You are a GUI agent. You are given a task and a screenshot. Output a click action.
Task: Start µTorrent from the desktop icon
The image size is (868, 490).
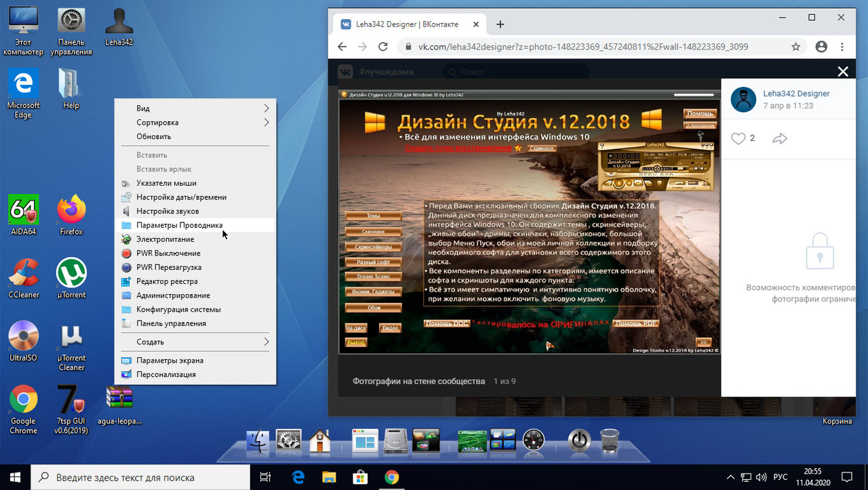point(70,271)
